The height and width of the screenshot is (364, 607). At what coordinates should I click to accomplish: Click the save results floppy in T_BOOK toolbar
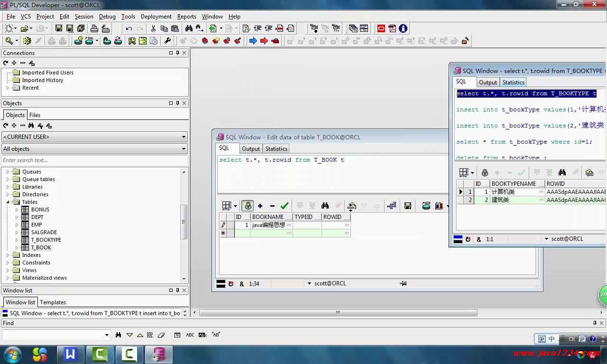(x=407, y=206)
